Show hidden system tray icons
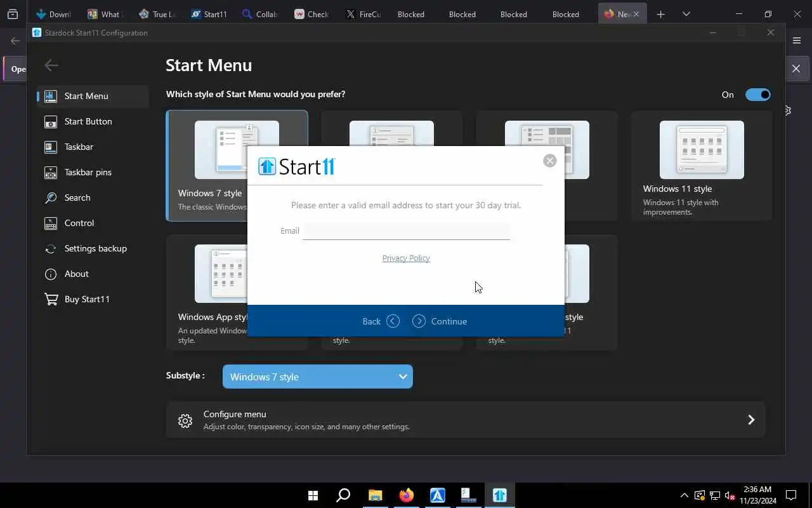 [684, 495]
